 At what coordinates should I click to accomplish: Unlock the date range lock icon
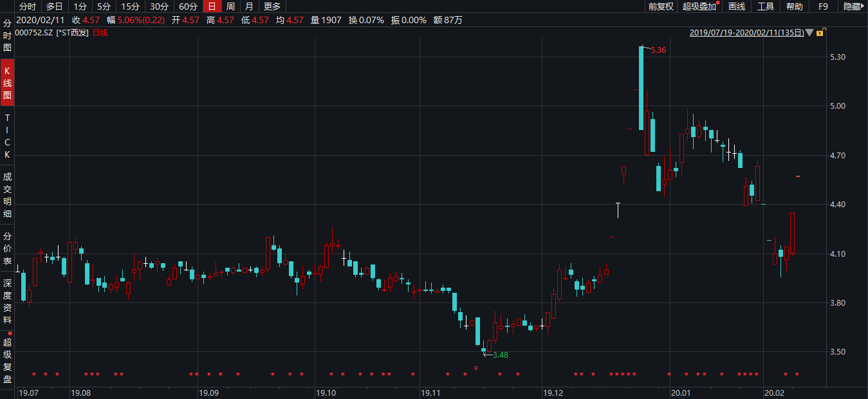click(822, 32)
